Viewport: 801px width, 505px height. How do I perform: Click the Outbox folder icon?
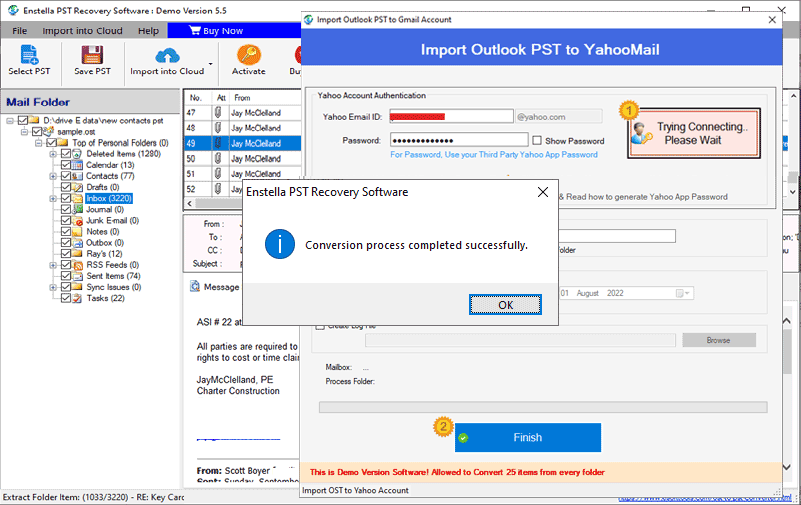click(x=77, y=243)
